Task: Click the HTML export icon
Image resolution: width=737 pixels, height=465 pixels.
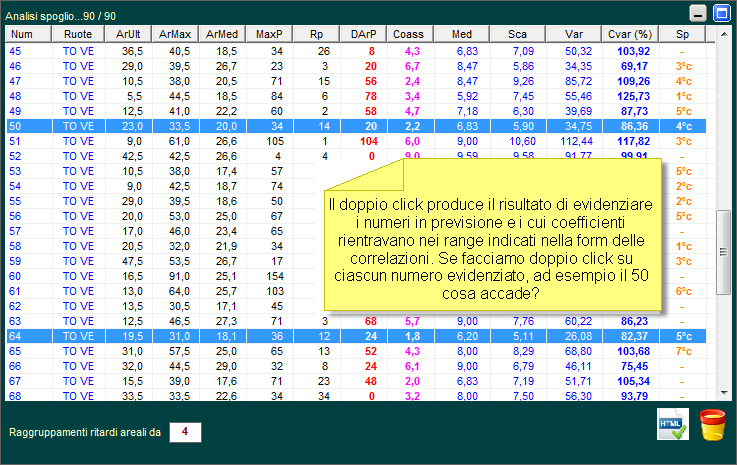Action: (x=673, y=424)
